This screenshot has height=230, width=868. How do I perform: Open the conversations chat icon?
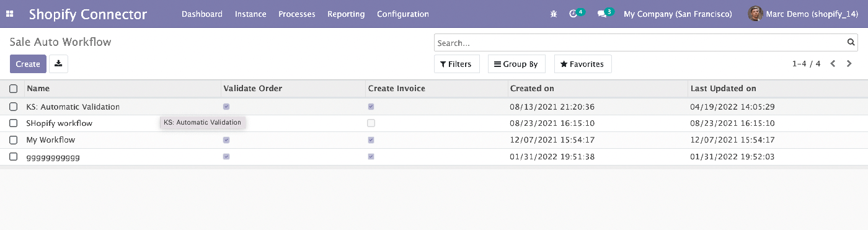(x=601, y=14)
